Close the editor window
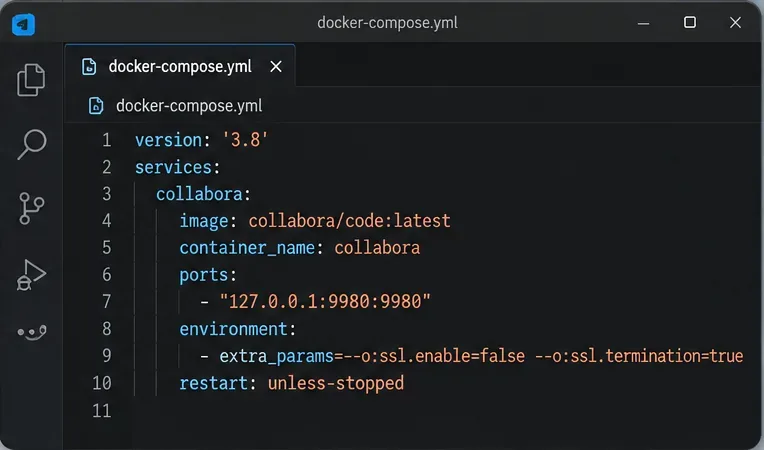Viewport: 764px width, 450px height. (735, 22)
